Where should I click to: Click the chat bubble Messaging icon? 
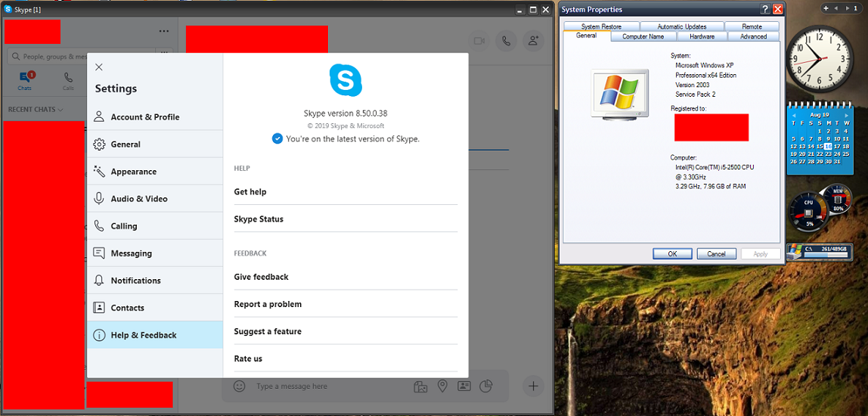coord(99,253)
